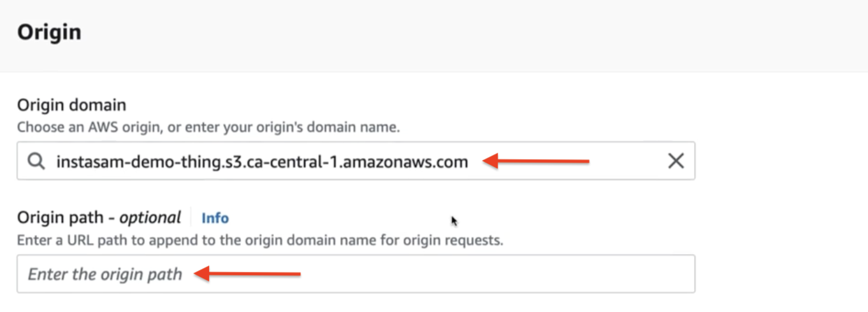Viewport: 868px width, 312px height.
Task: Click the red arrow pointing at origin path placeholder
Action: [x=247, y=274]
